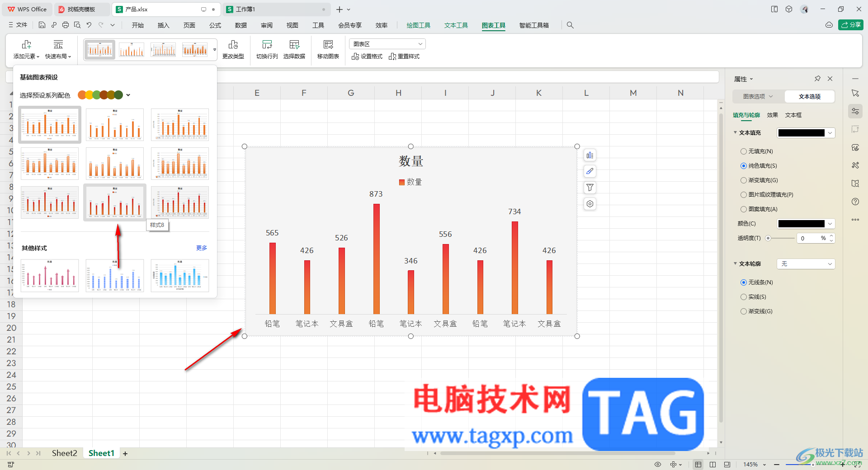Collapse the text fill (文本填充) section
The image size is (868, 470).
[x=736, y=132]
